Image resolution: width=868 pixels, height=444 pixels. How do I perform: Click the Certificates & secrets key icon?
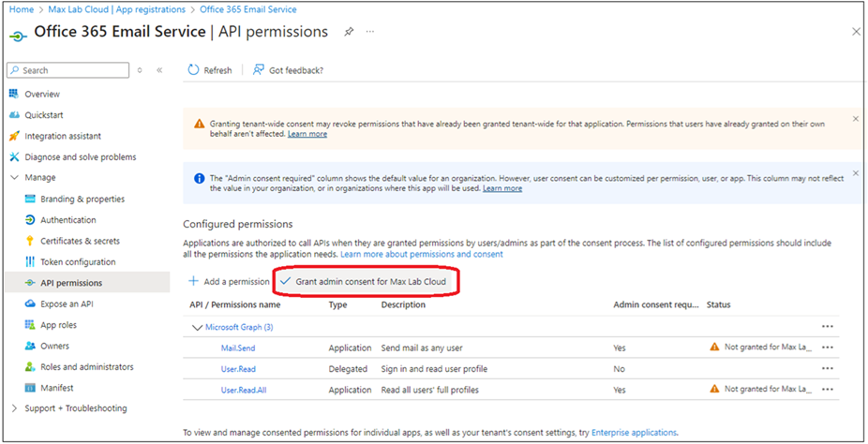click(x=30, y=241)
